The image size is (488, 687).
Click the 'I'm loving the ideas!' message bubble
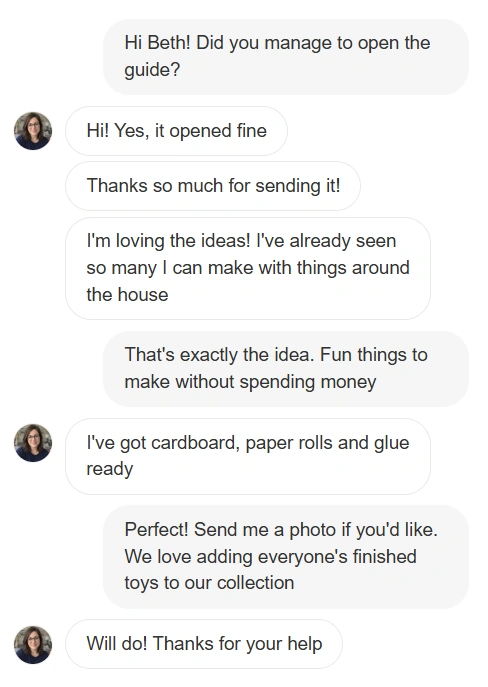248,268
